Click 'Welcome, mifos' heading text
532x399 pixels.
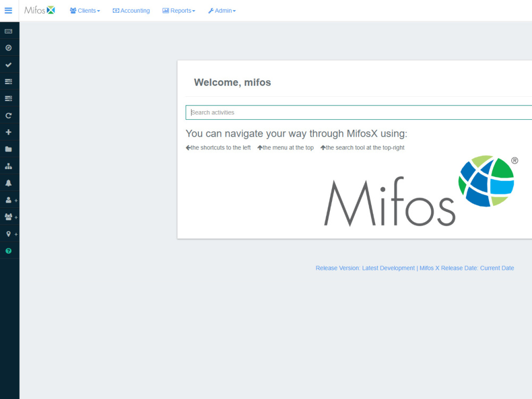pos(232,82)
